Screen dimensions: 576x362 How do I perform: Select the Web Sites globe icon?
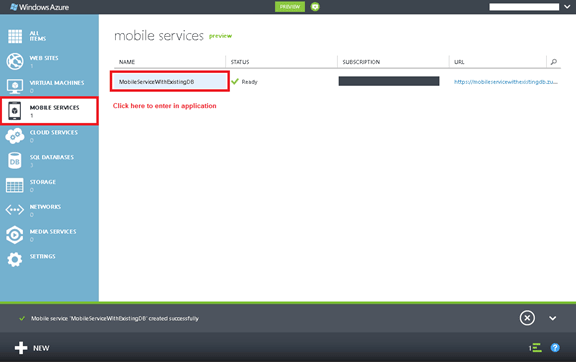point(15,61)
